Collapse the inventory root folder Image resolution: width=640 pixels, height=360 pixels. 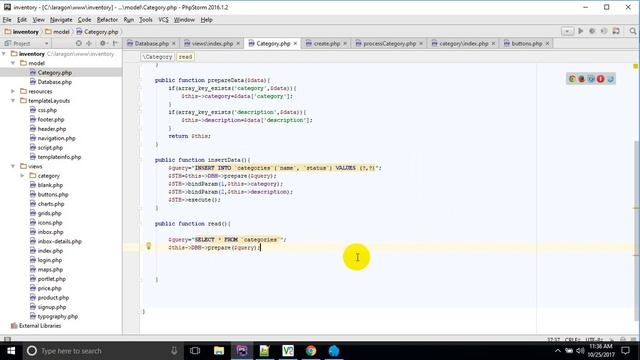pos(4,53)
